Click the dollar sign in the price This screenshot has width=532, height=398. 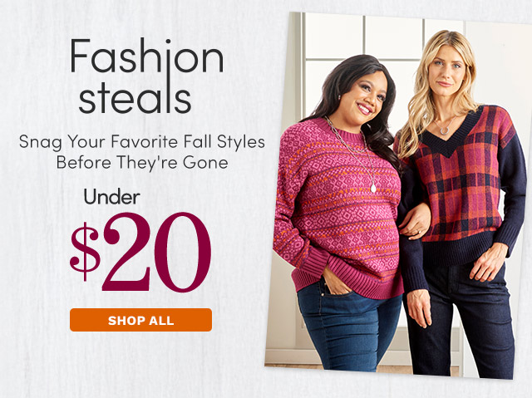[x=85, y=252]
